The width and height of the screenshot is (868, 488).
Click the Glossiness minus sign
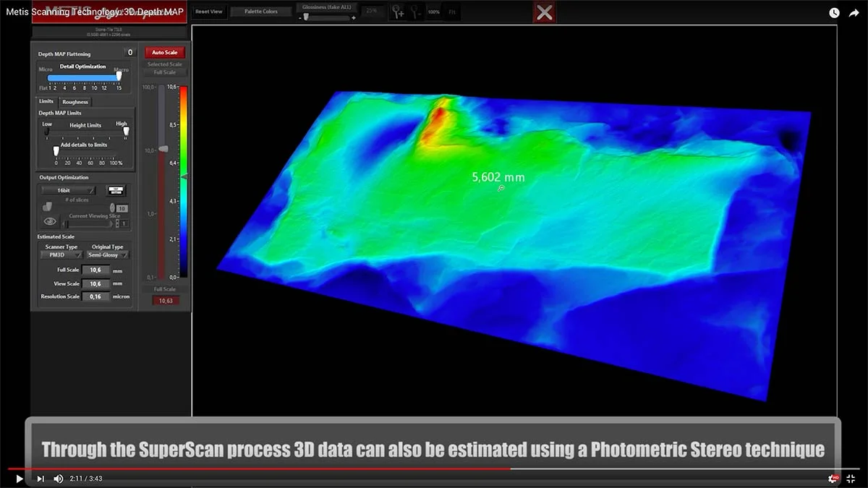299,17
